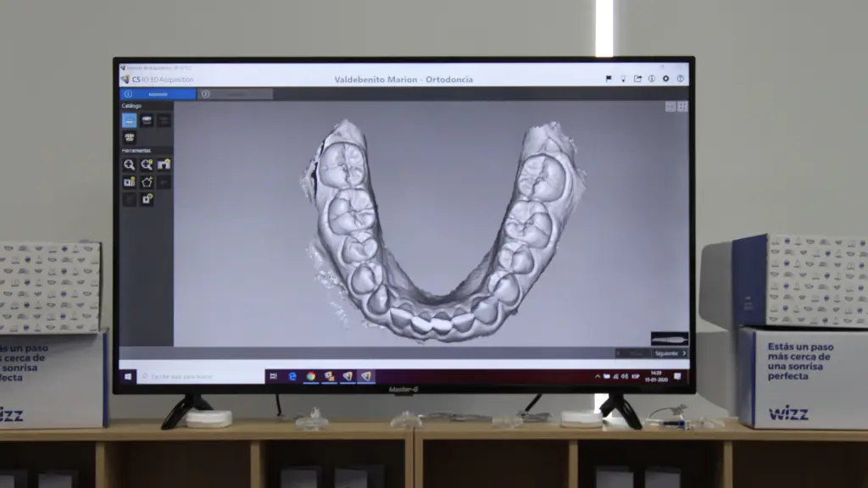This screenshot has width=868, height=488.
Task: Click the export share icon
Action: coord(637,79)
